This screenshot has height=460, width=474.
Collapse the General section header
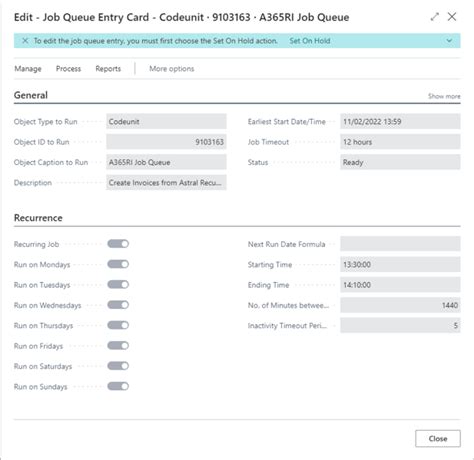[x=31, y=95]
